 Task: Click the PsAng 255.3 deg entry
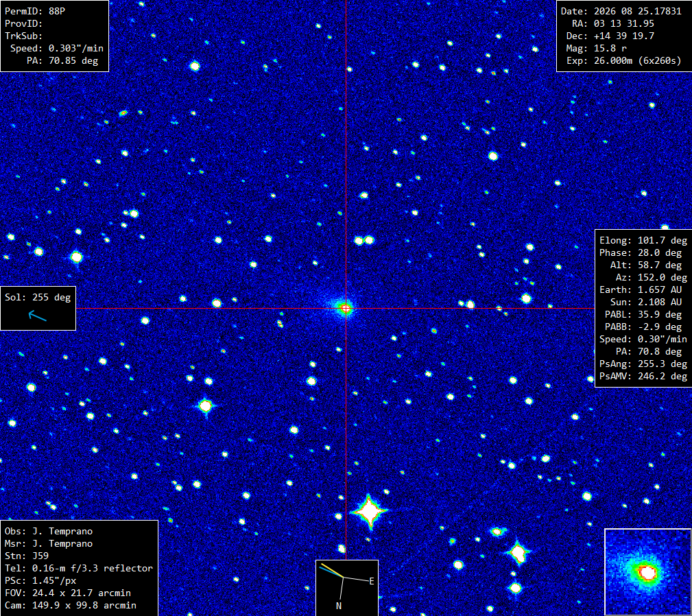pos(643,364)
